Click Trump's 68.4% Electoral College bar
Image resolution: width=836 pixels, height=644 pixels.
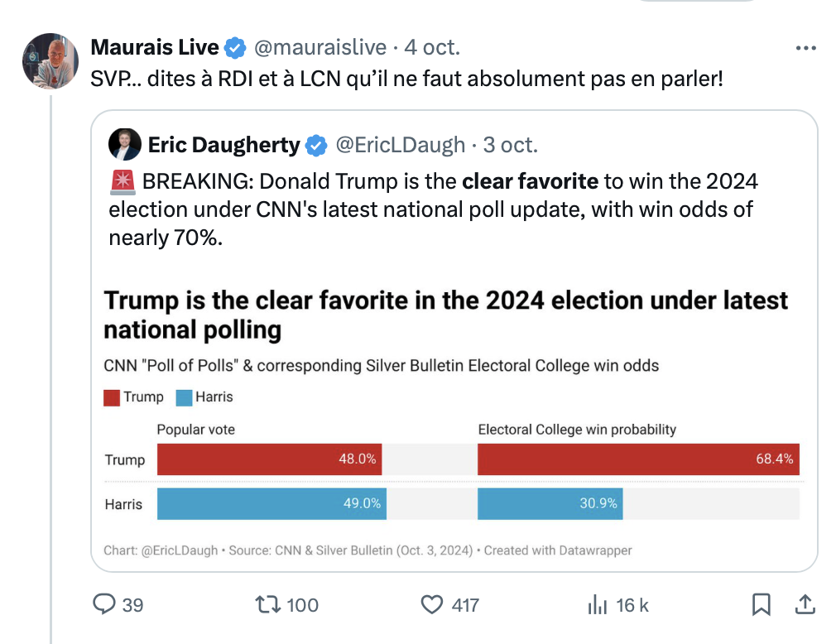(x=638, y=459)
